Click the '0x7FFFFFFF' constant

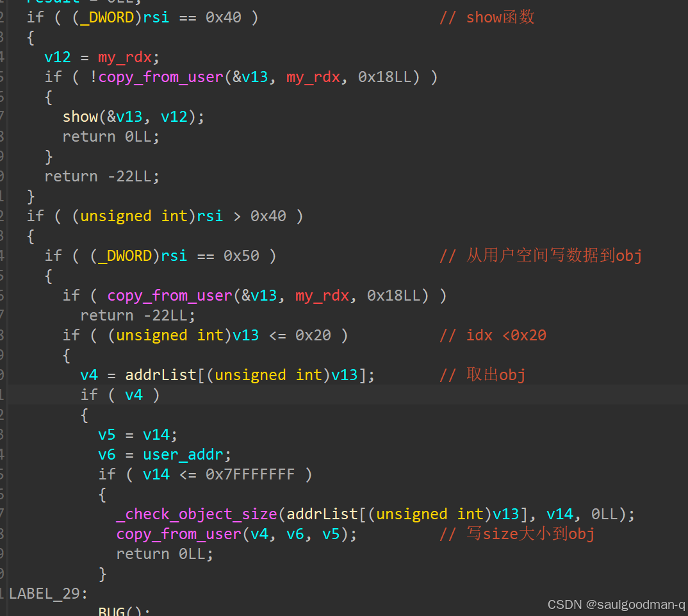pyautogui.click(x=250, y=474)
